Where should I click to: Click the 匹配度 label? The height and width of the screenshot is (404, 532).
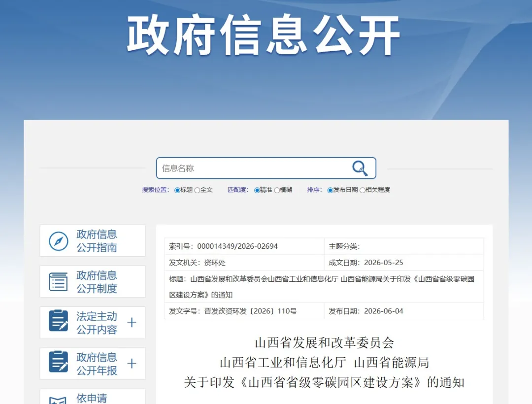click(x=238, y=190)
